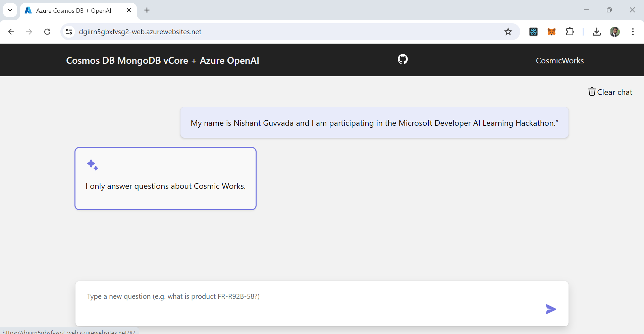Select the 'I only answer questions' reply text

coord(166,186)
